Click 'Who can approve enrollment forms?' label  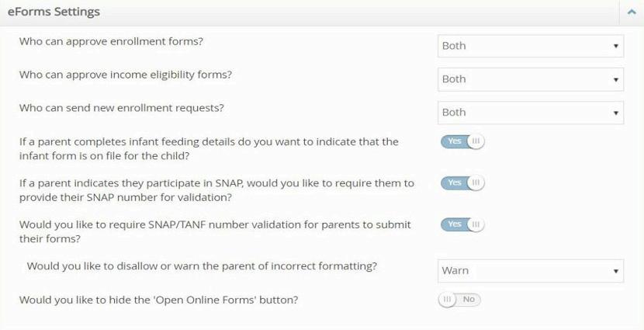click(111, 41)
